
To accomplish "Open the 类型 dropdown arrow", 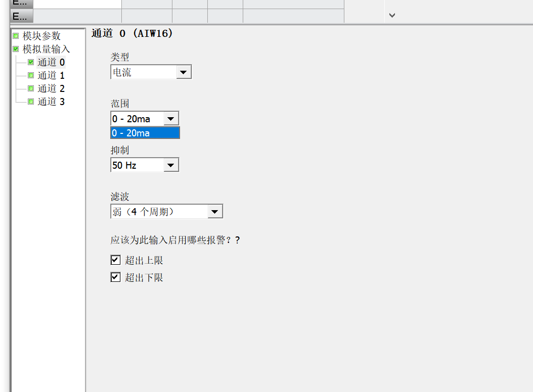I will pyautogui.click(x=184, y=73).
